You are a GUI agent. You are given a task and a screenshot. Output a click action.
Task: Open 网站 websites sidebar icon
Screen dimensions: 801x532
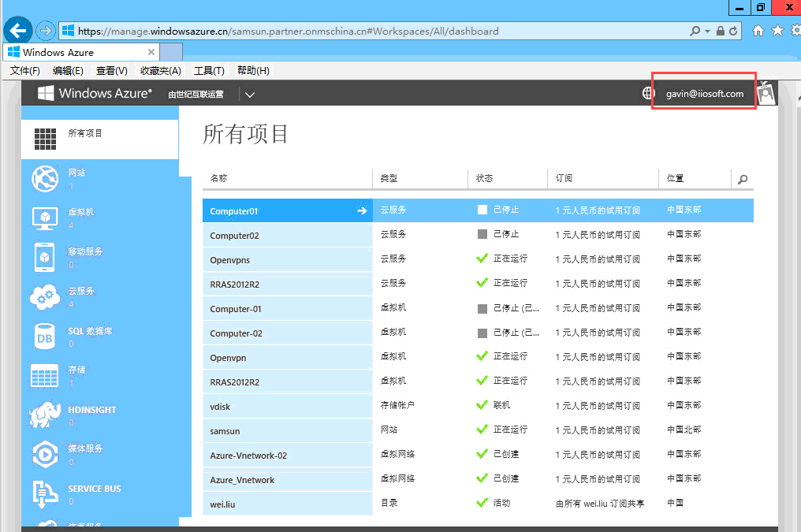click(x=46, y=179)
